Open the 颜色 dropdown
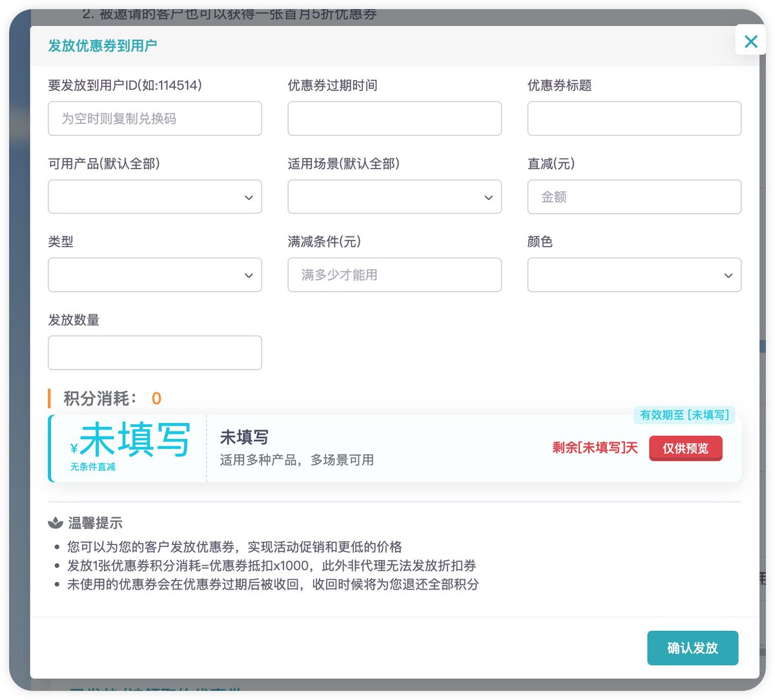This screenshot has height=700, width=775. point(634,275)
